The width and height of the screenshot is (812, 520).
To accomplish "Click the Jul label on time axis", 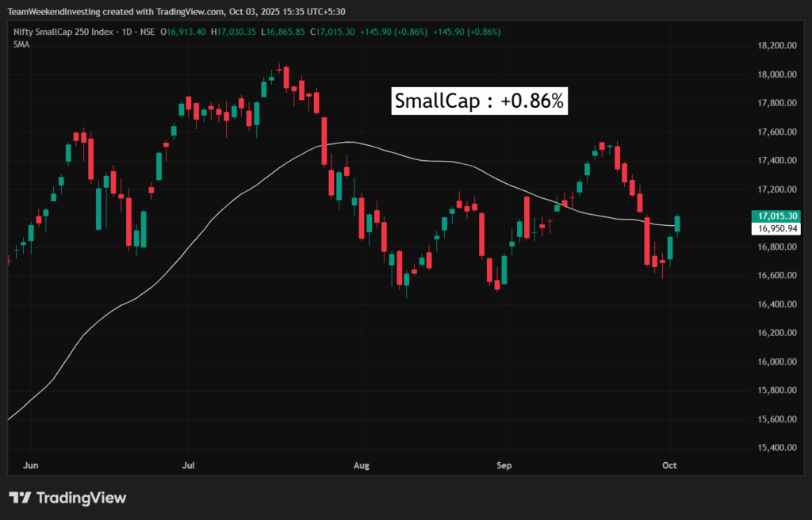I will 189,466.
